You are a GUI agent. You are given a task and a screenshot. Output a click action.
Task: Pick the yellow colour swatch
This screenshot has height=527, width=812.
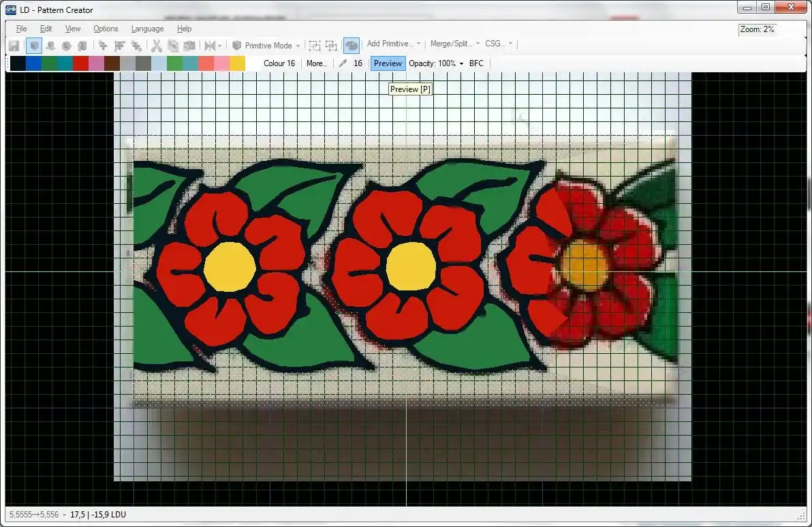pyautogui.click(x=237, y=63)
